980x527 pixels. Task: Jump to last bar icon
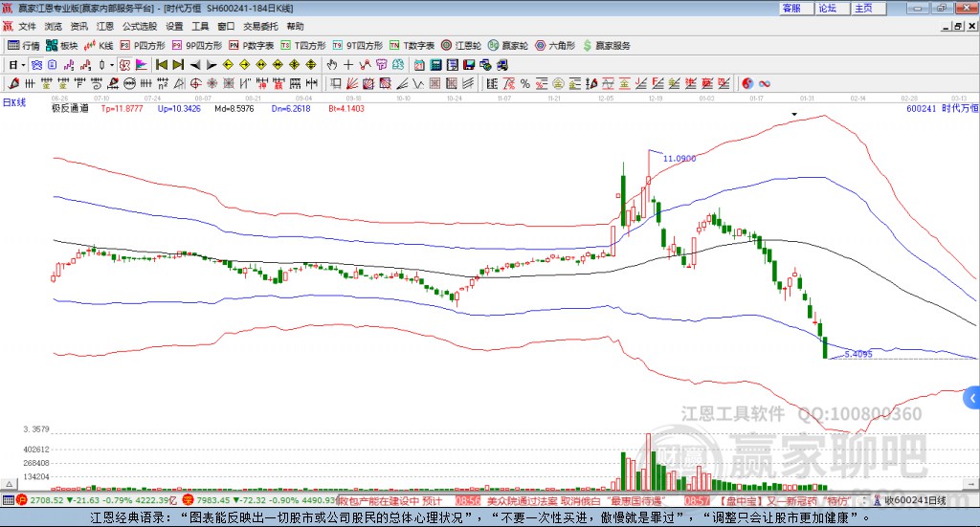point(178,65)
